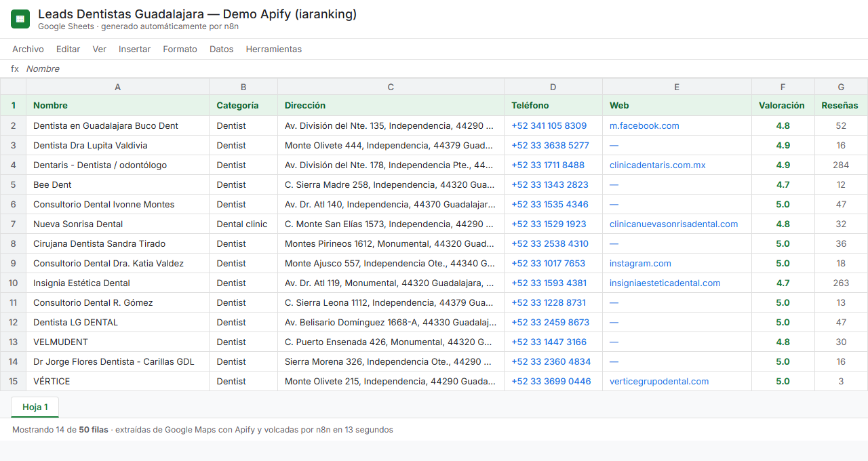Select column F header

click(x=783, y=87)
